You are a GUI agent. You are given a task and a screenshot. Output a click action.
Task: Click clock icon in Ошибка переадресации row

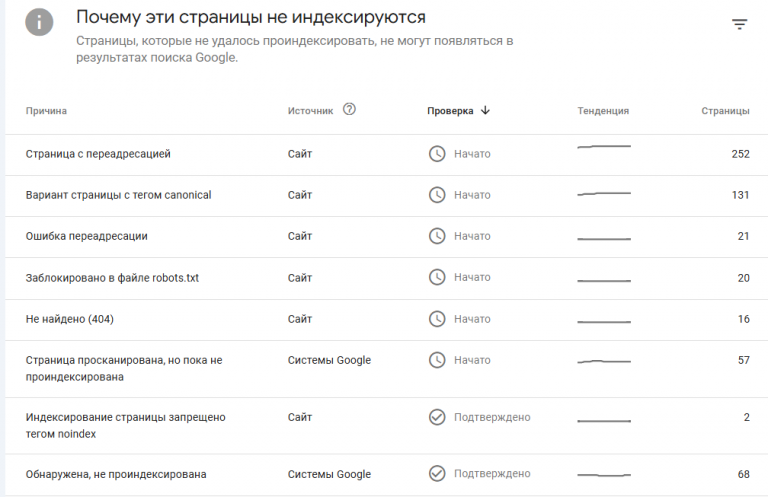[437, 236]
